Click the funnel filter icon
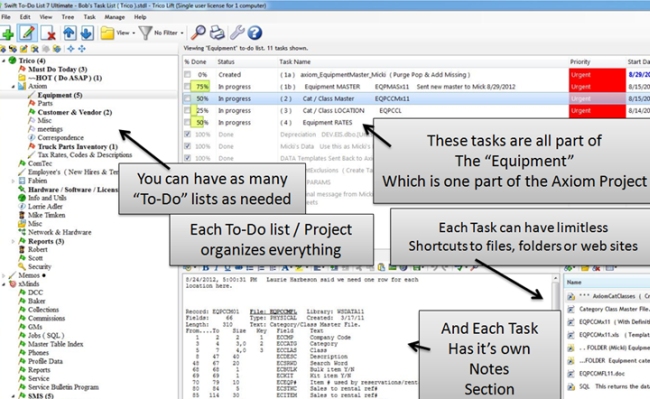 pos(146,33)
